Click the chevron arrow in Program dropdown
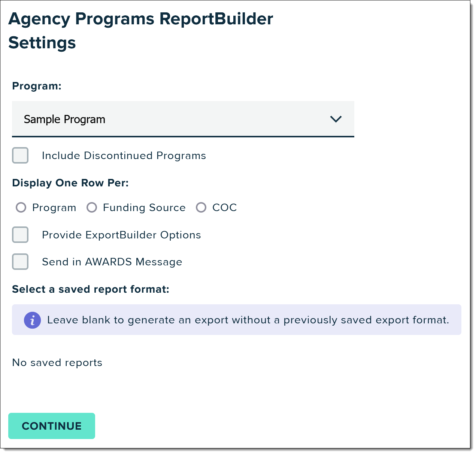476x454 pixels. coord(336,119)
